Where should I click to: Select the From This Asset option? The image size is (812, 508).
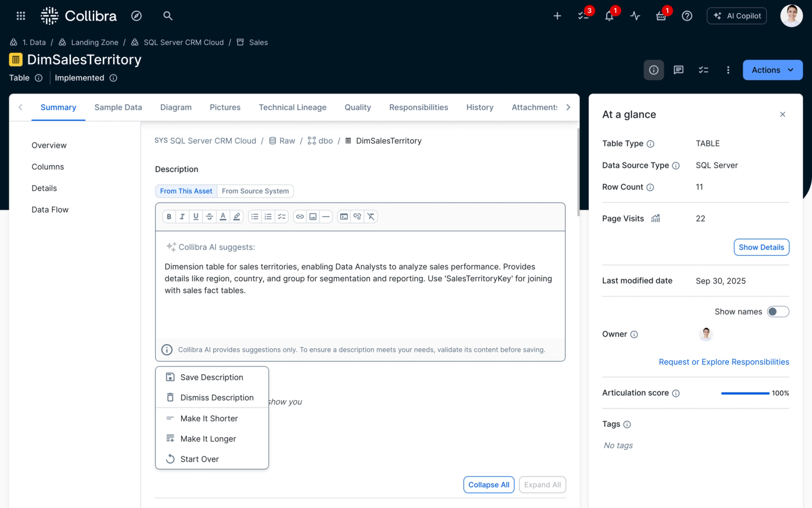(186, 191)
